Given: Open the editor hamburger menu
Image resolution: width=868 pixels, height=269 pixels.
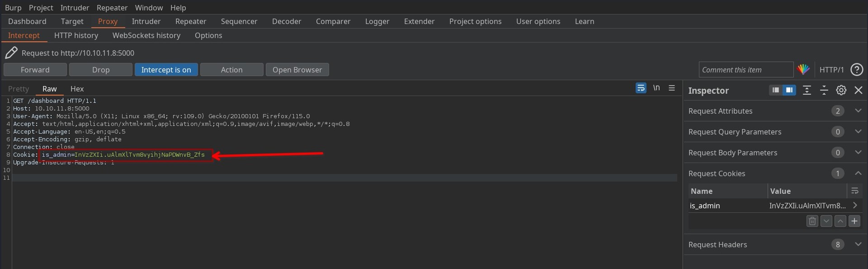Looking at the screenshot, I should (x=672, y=88).
